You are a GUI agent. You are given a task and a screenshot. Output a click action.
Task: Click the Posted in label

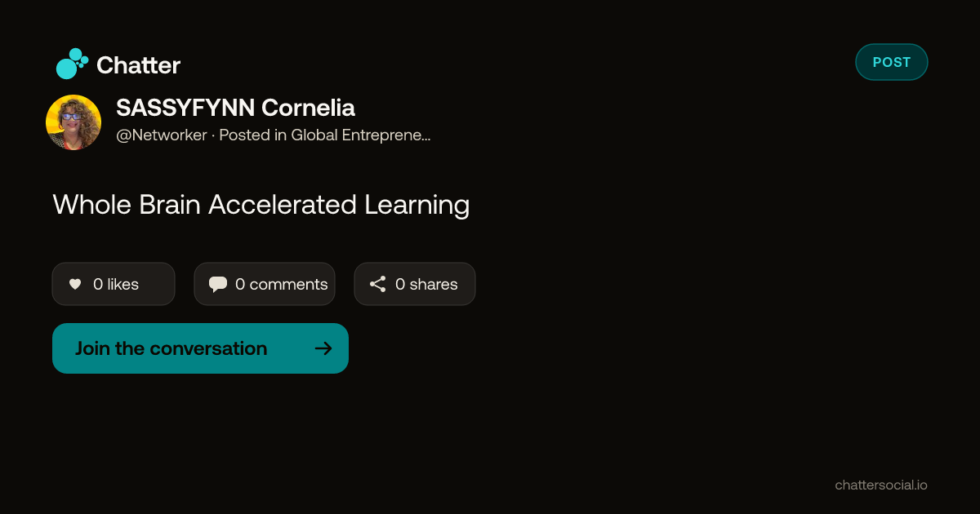click(x=253, y=135)
